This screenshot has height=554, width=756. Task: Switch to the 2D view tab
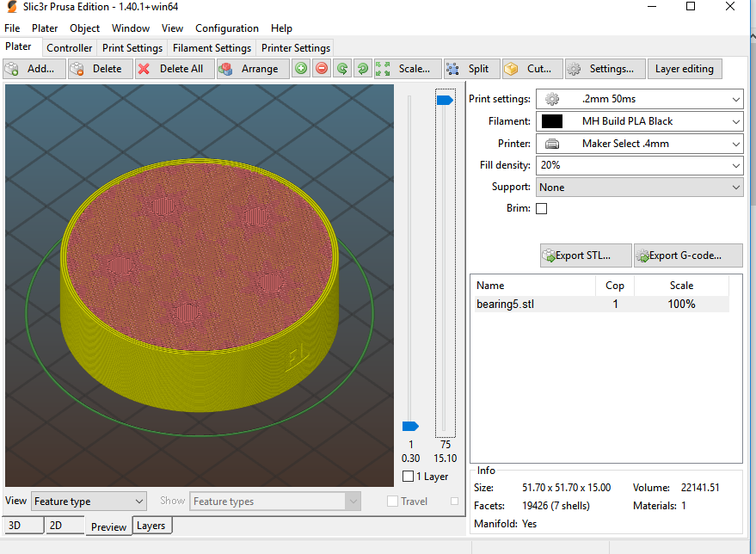[x=65, y=525]
